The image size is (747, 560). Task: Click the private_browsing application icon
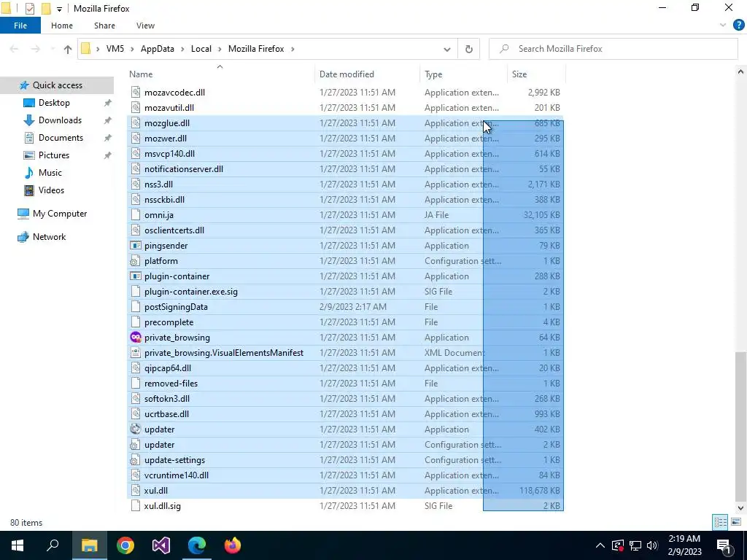136,337
